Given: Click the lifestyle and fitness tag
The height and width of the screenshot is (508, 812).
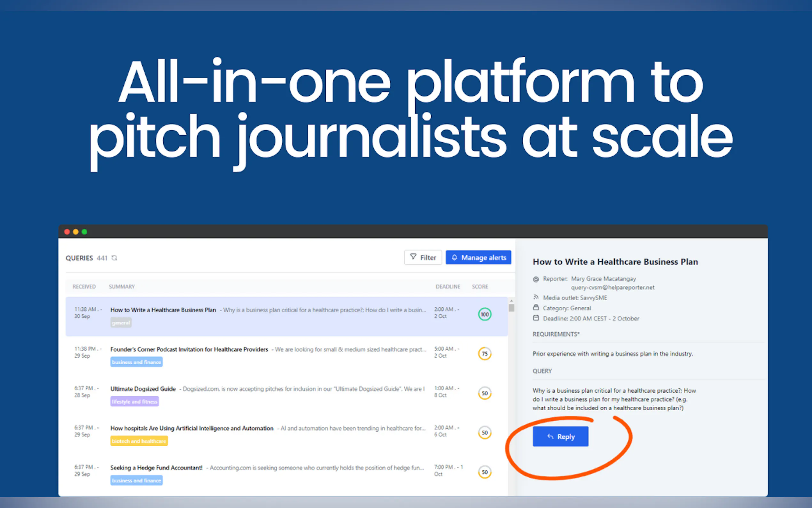Looking at the screenshot, I should coord(134,401).
